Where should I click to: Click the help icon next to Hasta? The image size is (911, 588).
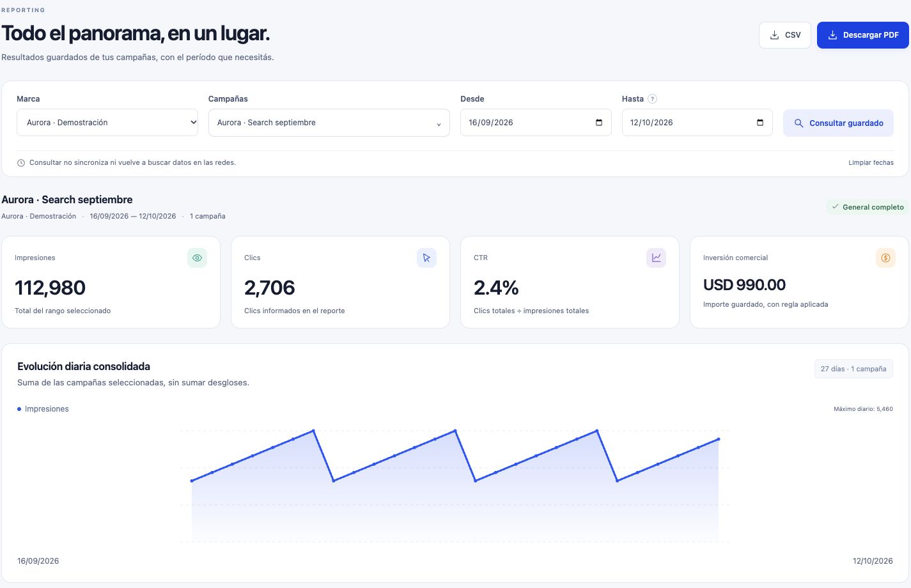[x=652, y=99]
